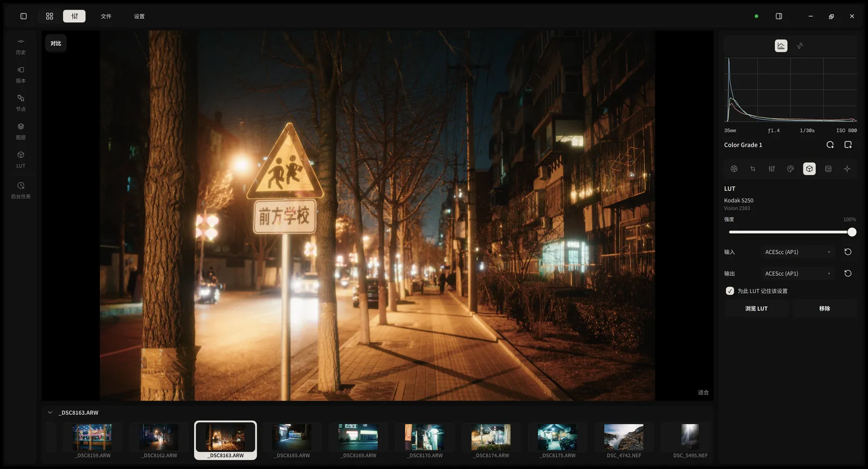Click the 移除 remove button
Image resolution: width=868 pixels, height=469 pixels.
point(825,309)
